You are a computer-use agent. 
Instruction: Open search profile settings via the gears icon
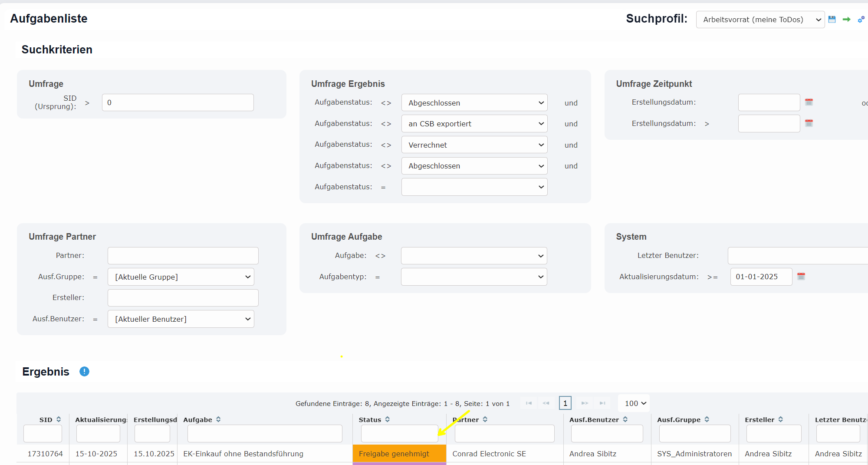coord(861,20)
